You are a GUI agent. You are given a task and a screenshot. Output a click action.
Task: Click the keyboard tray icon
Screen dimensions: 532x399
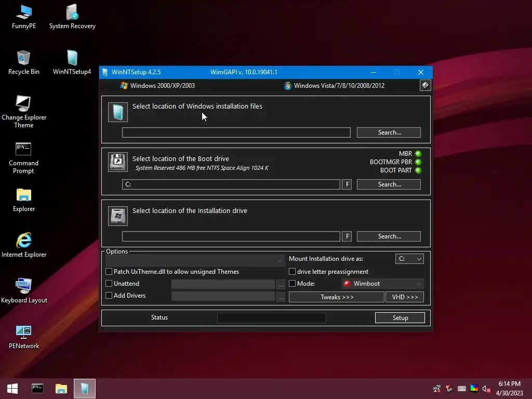462,389
